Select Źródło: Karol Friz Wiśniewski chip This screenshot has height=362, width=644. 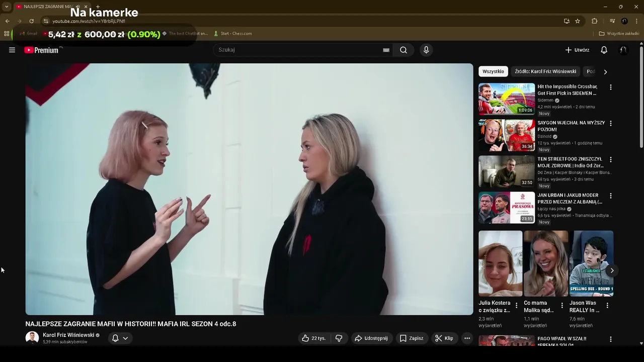coord(545,71)
